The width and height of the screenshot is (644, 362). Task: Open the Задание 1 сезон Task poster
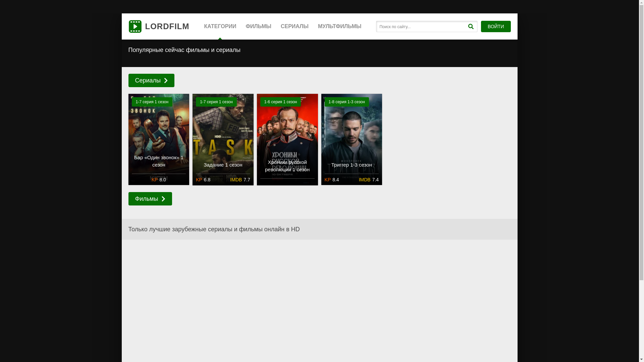pyautogui.click(x=223, y=134)
